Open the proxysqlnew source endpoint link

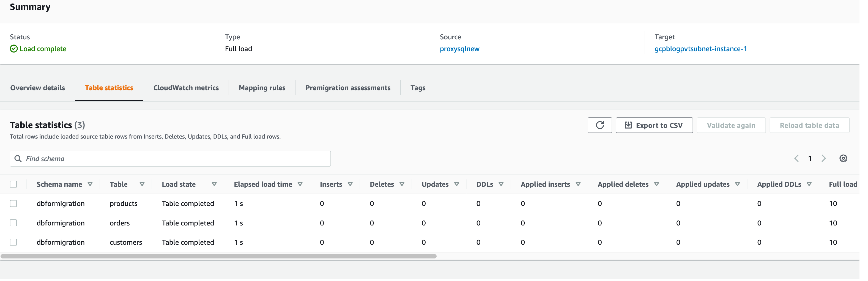[x=464, y=49]
